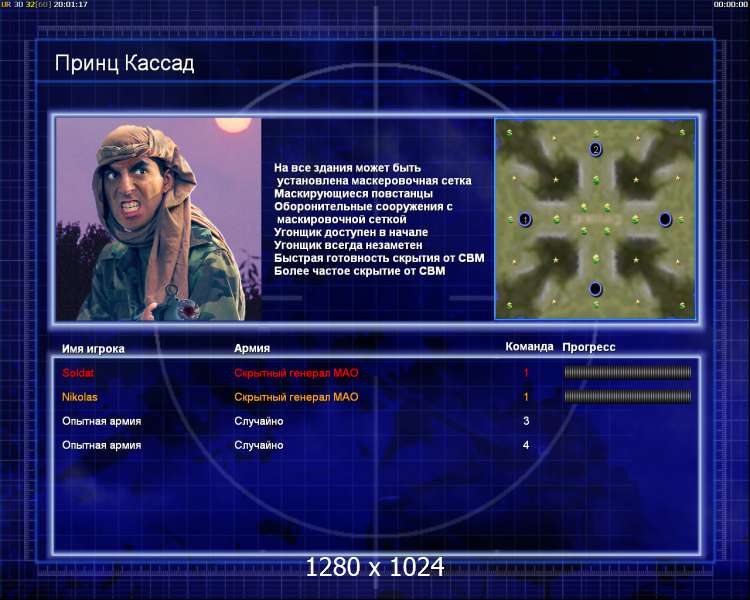This screenshot has width=750, height=600.
Task: Click the Принц Кассад title text
Action: point(124,63)
